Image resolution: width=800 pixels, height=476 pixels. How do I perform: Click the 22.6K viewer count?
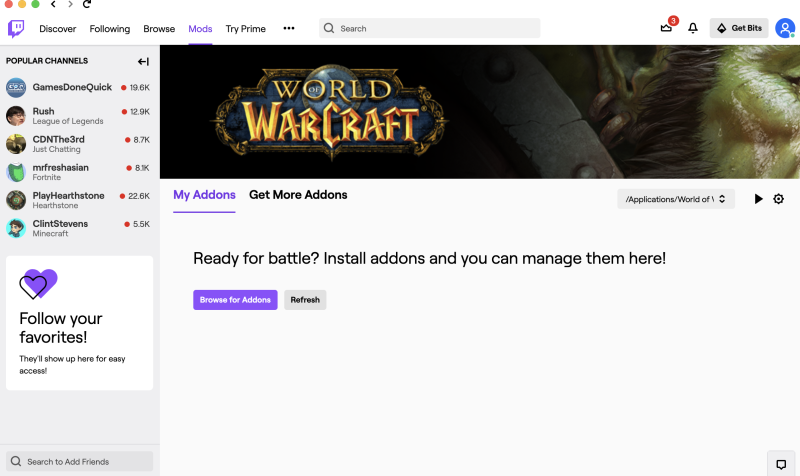tap(139, 196)
